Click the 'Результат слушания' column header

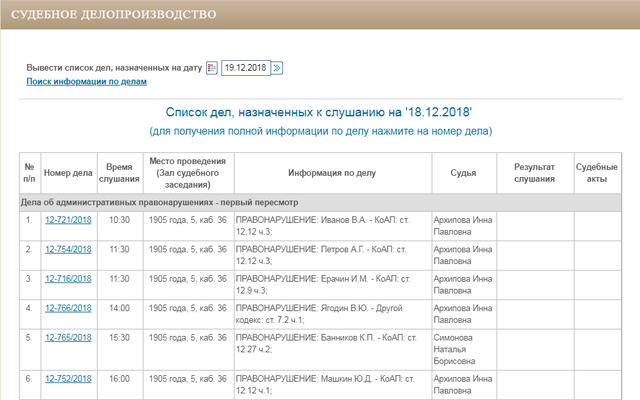[x=534, y=173]
